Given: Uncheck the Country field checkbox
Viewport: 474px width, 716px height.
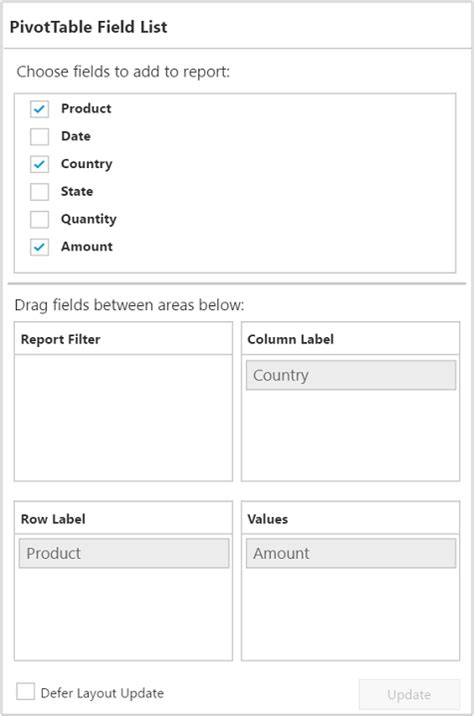Looking at the screenshot, I should [x=39, y=164].
